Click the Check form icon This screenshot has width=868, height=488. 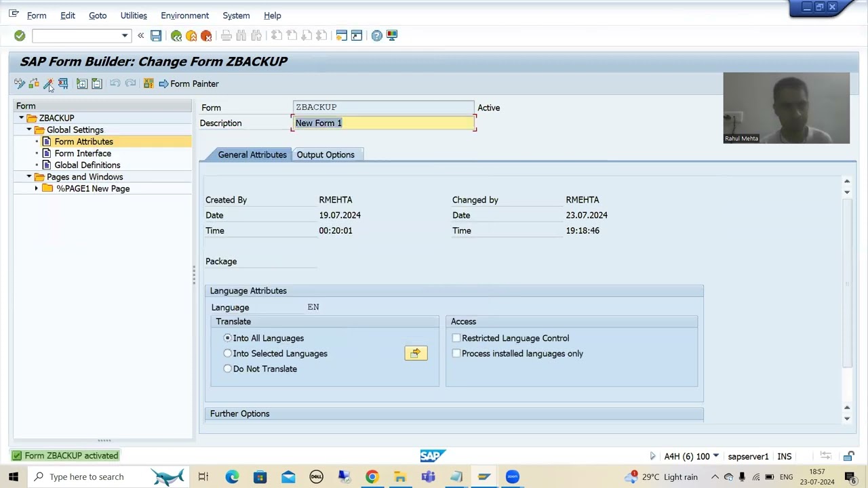[34, 83]
